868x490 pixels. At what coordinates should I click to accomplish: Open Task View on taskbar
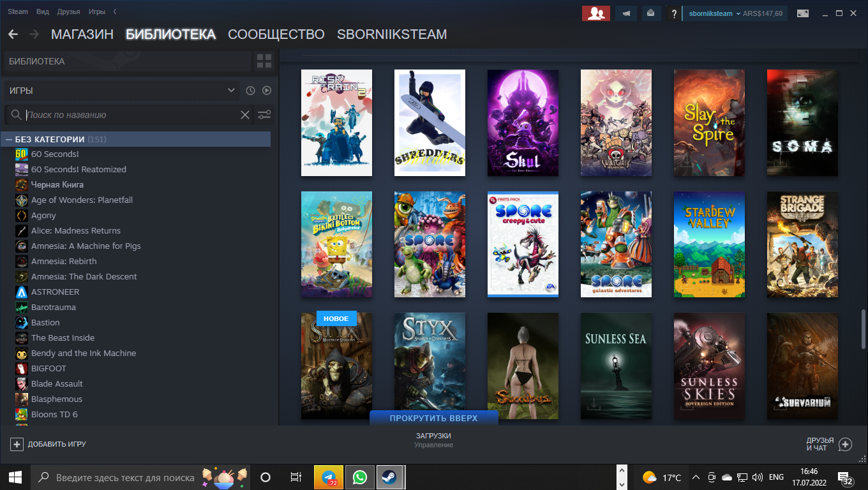click(296, 477)
